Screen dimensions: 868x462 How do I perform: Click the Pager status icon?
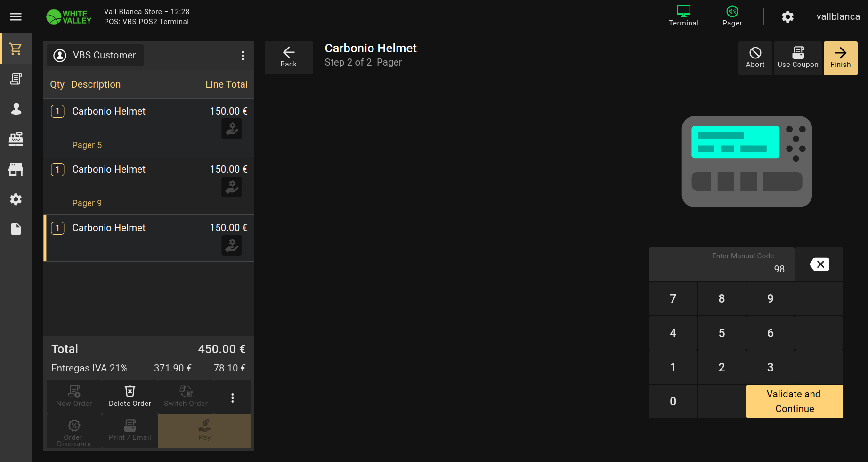[732, 16]
